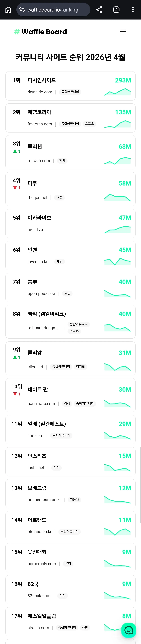Tap the site info icon beside URL

tap(22, 10)
